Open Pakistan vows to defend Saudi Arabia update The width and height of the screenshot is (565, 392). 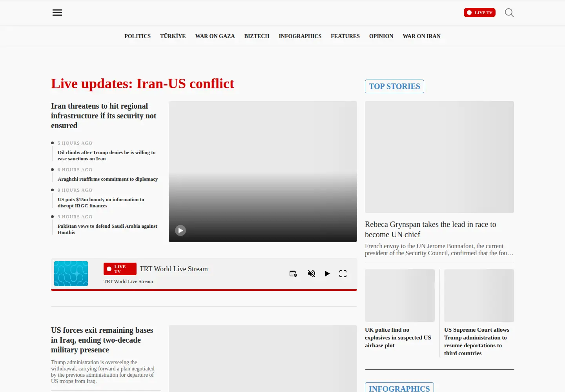pos(108,229)
